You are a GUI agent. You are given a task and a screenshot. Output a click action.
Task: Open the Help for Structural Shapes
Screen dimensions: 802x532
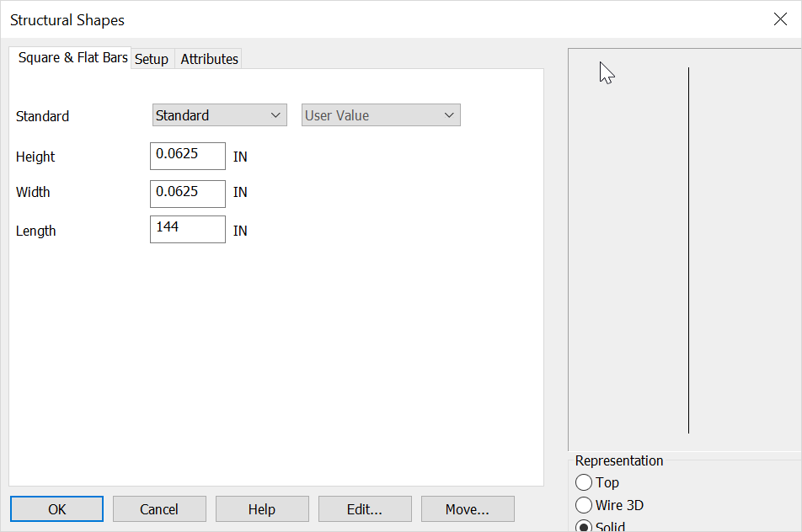262,508
